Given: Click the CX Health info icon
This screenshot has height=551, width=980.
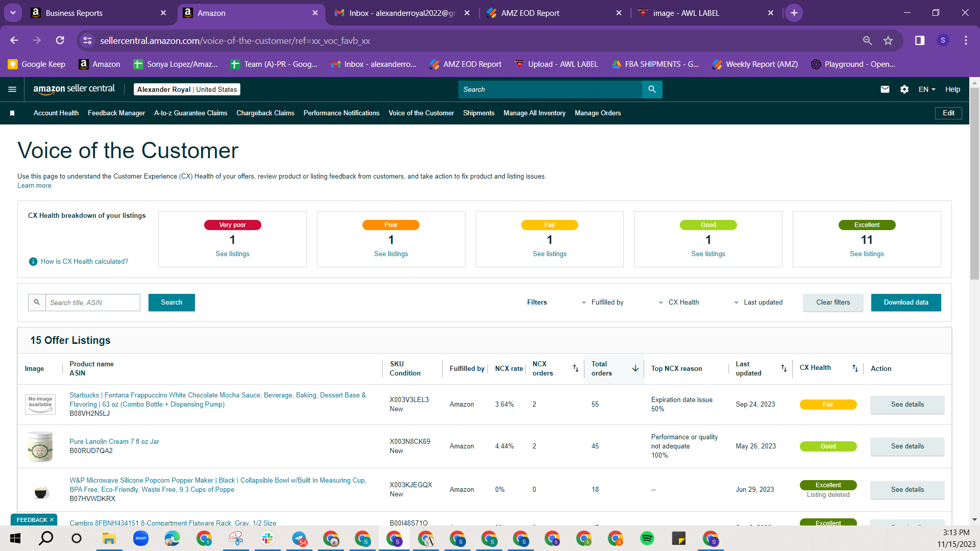Looking at the screenshot, I should pos(33,262).
